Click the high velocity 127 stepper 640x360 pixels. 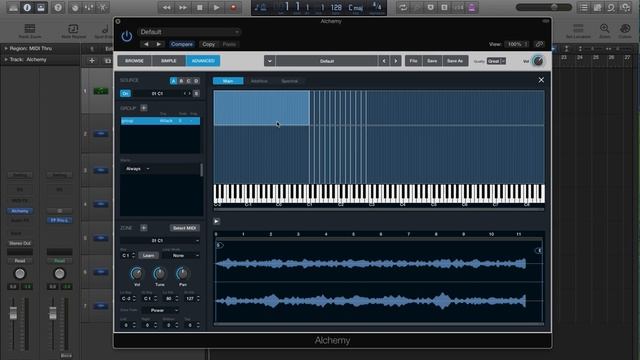(x=198, y=299)
